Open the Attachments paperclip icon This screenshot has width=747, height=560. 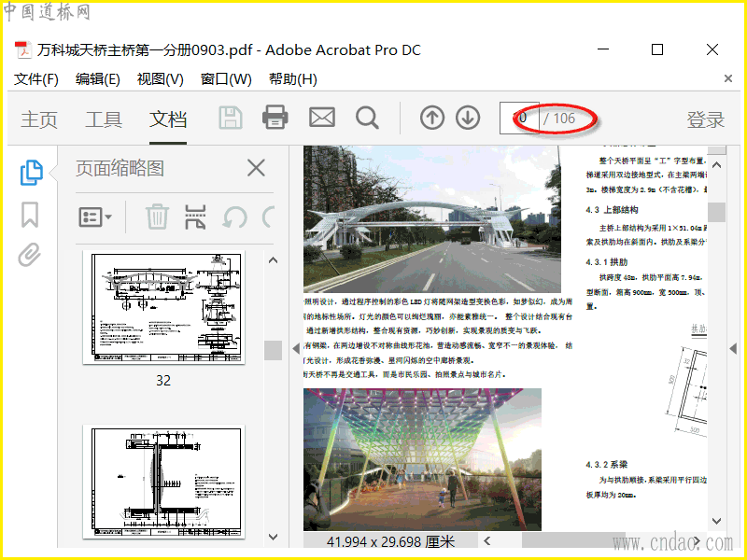[30, 255]
